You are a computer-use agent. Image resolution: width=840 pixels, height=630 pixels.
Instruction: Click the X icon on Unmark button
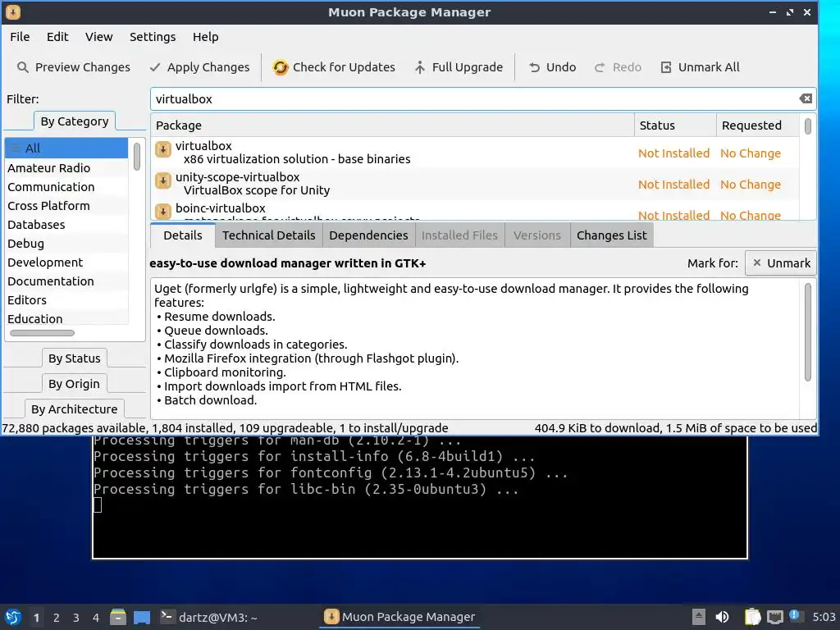click(757, 263)
